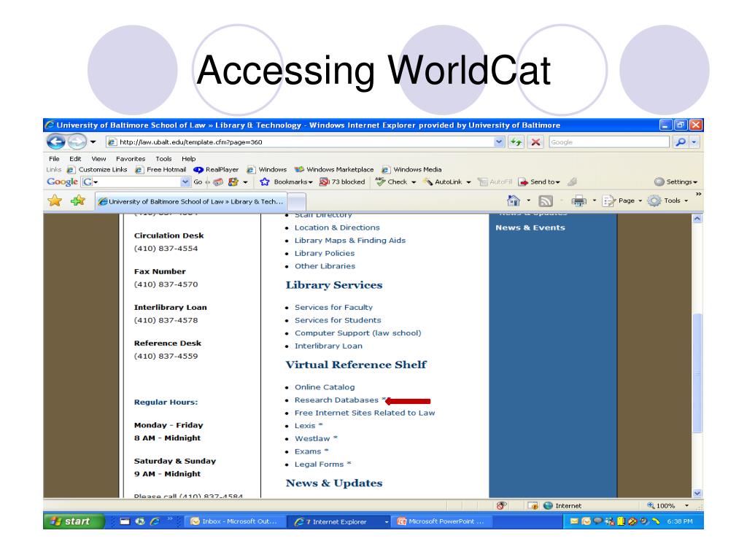
Task: Click the browser Back arrow button
Action: tap(55, 141)
